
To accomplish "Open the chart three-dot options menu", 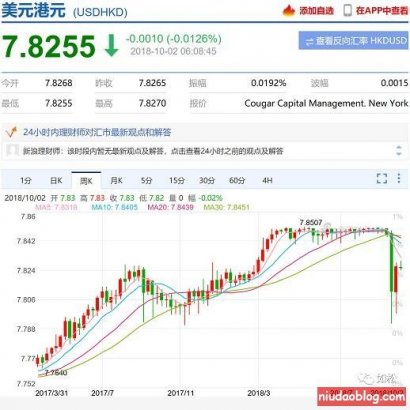I will [399, 178].
